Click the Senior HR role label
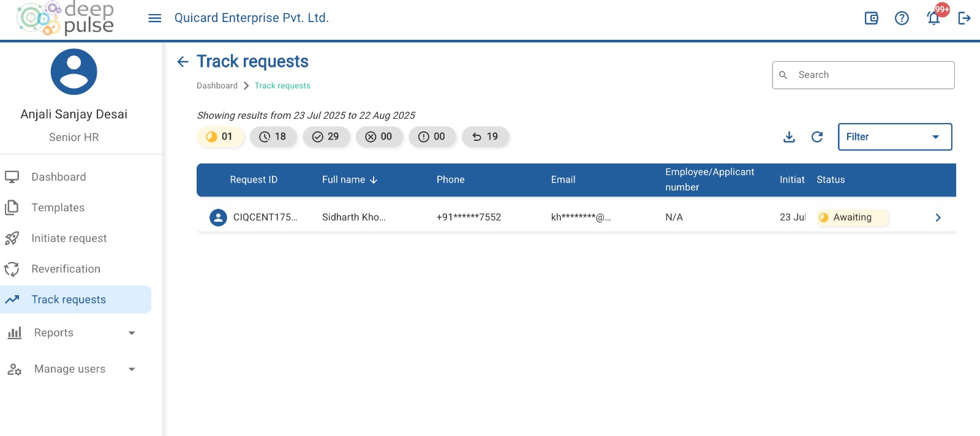Image resolution: width=980 pixels, height=436 pixels. pos(74,137)
